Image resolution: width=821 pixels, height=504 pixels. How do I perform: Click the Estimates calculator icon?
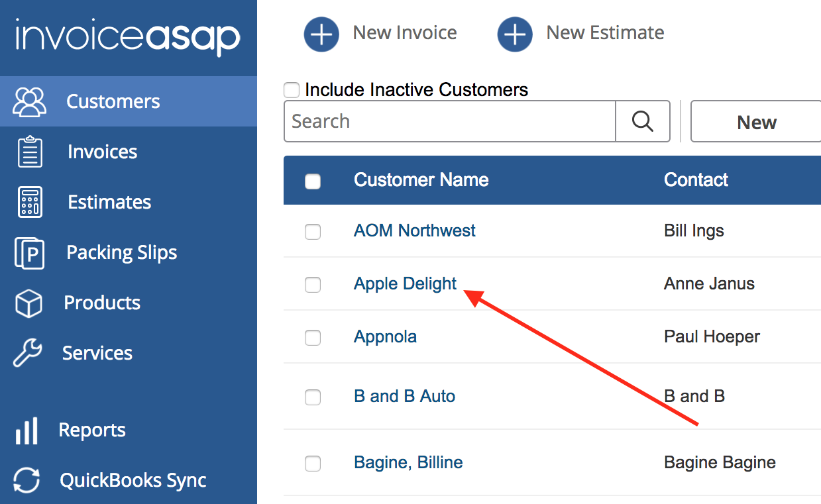coord(30,202)
